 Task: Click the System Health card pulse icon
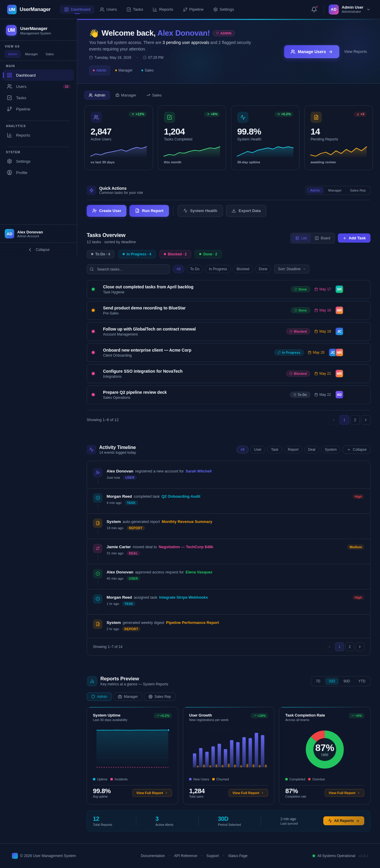point(243,117)
